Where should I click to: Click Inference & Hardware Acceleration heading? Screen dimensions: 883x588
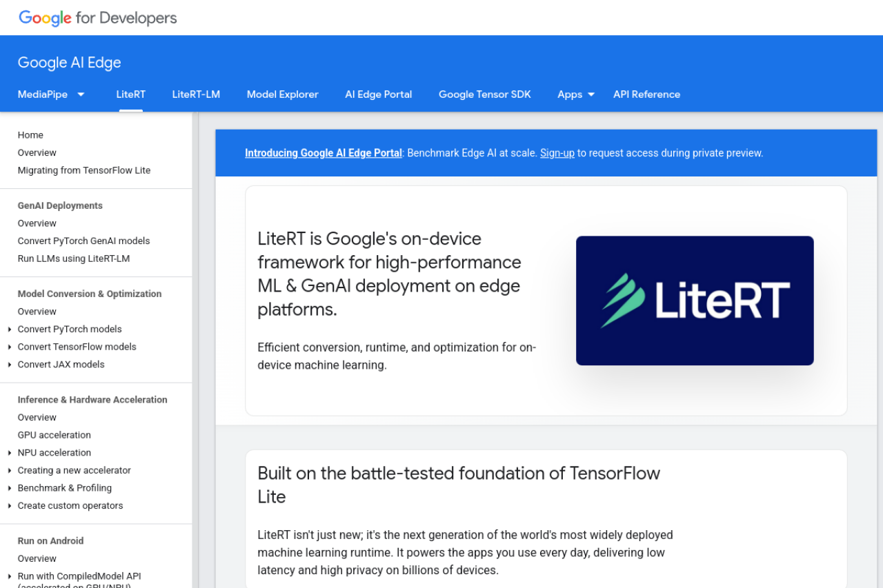point(92,399)
